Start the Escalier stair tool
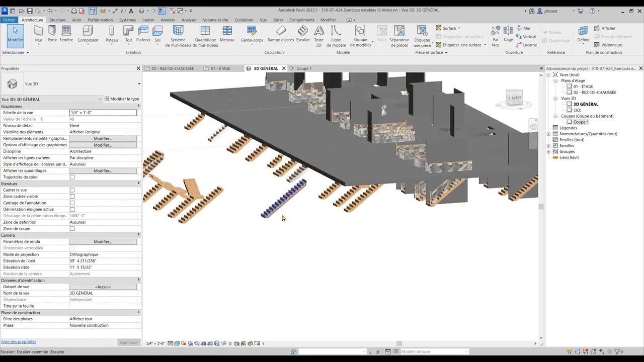Image resolution: width=644 pixels, height=362 pixels. pos(303,34)
